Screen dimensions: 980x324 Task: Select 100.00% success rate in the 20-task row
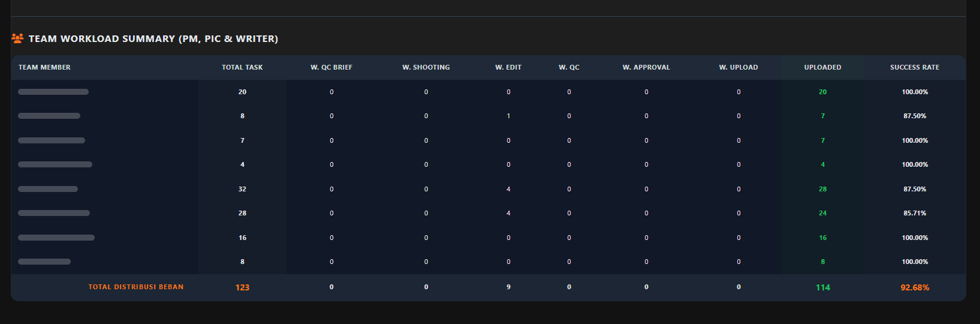point(915,92)
